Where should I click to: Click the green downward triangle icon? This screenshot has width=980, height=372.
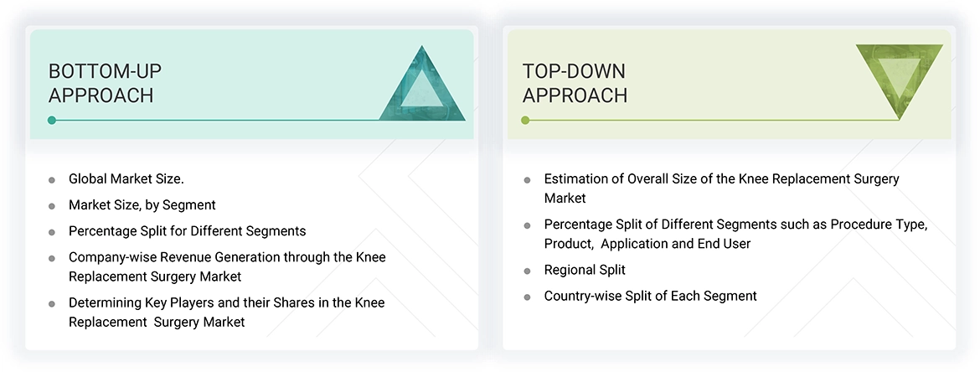900,77
